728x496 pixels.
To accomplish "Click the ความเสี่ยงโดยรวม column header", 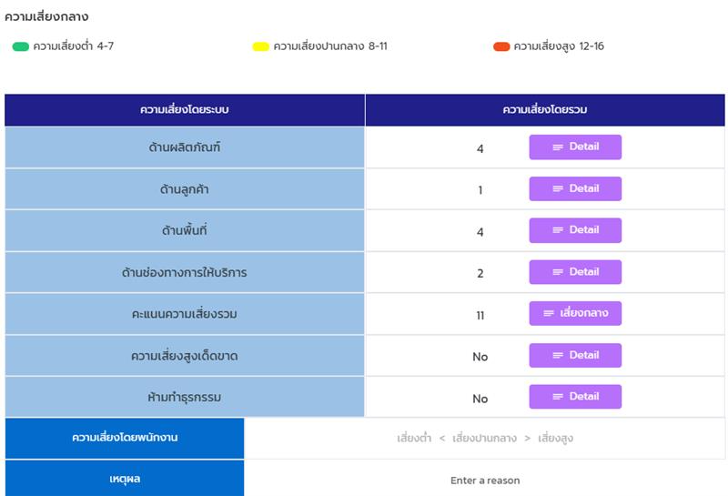I will click(x=544, y=109).
